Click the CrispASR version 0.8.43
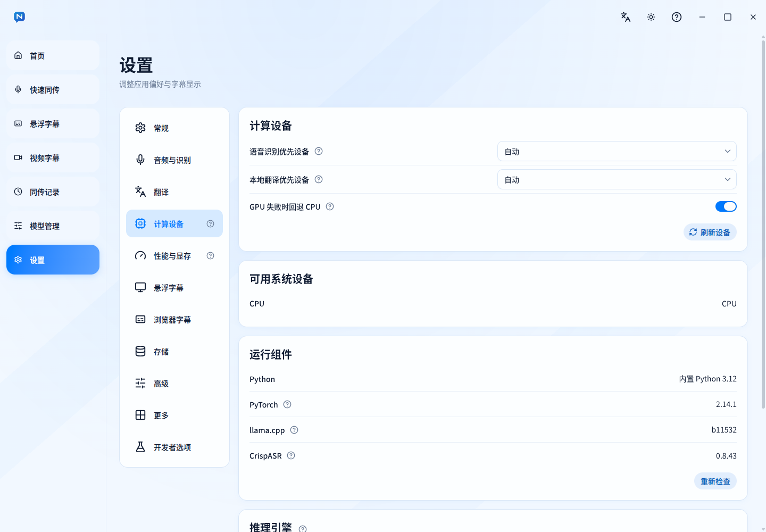Screen dimensions: 766x532 [726, 456]
